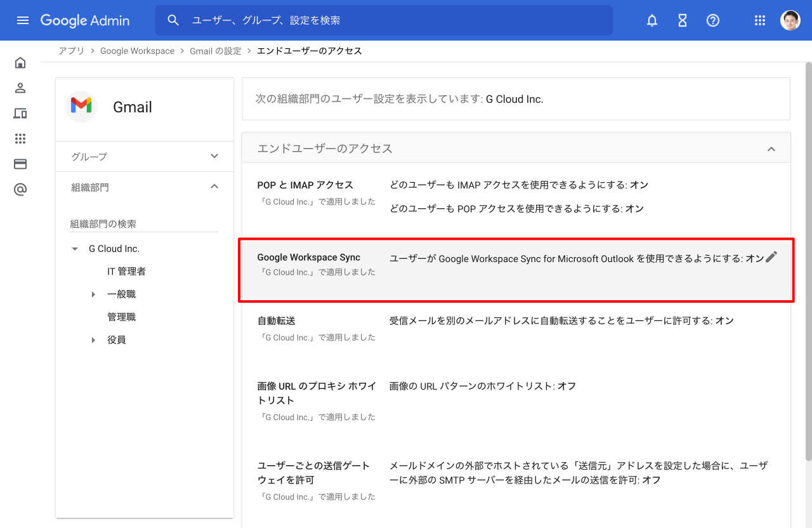Open the main hamburger menu
The width and height of the screenshot is (812, 528).
[x=23, y=20]
